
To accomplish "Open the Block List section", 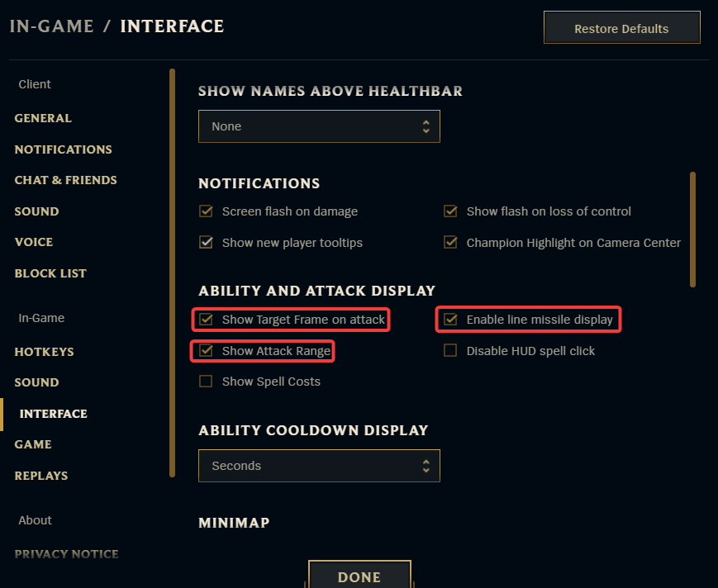I will [x=50, y=273].
